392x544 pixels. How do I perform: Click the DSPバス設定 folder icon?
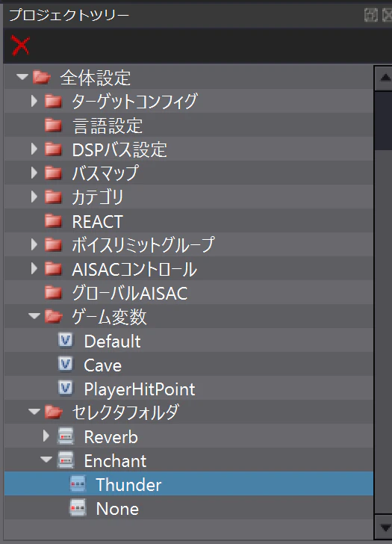[53, 149]
